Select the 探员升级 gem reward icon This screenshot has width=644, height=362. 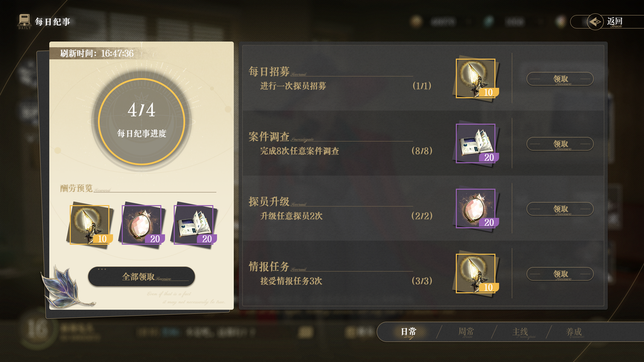pyautogui.click(x=476, y=209)
